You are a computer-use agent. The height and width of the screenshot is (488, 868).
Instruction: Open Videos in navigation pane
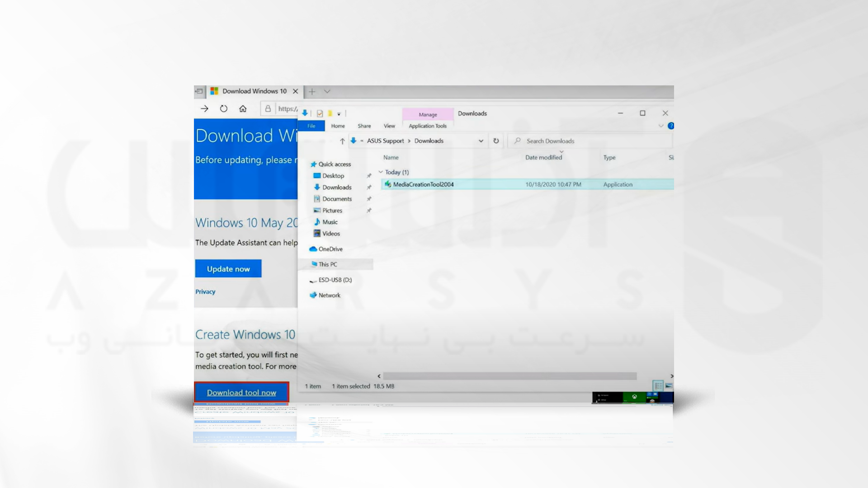331,234
